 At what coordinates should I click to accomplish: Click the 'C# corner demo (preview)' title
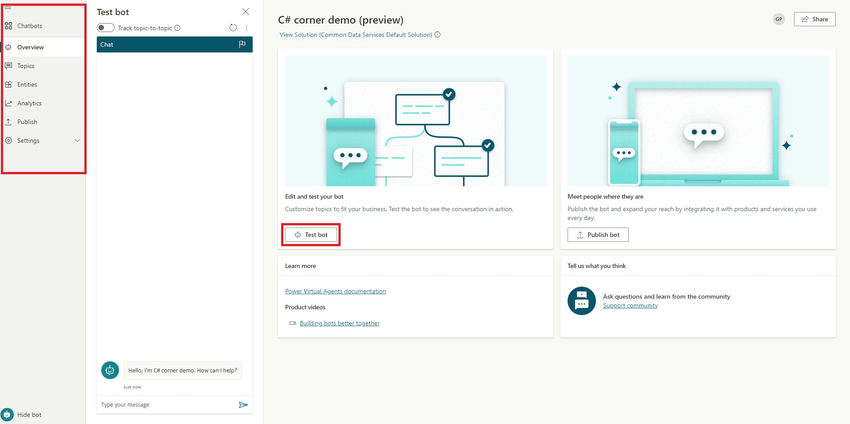click(x=341, y=20)
